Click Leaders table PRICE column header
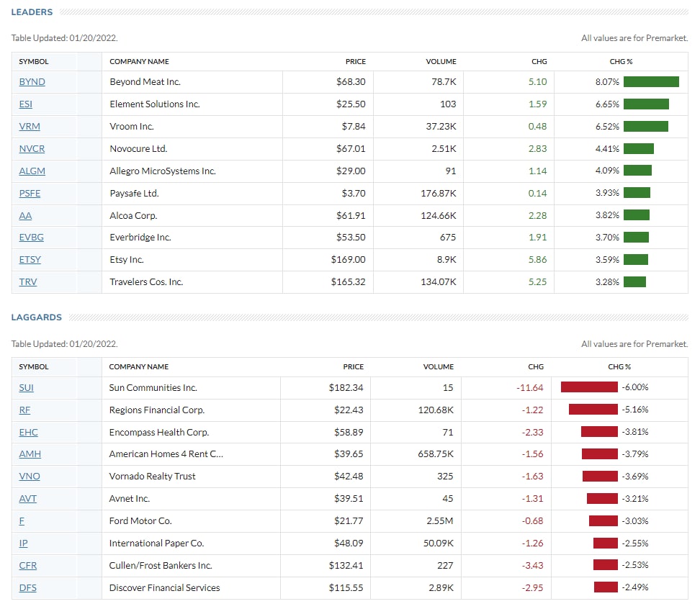 (x=355, y=62)
